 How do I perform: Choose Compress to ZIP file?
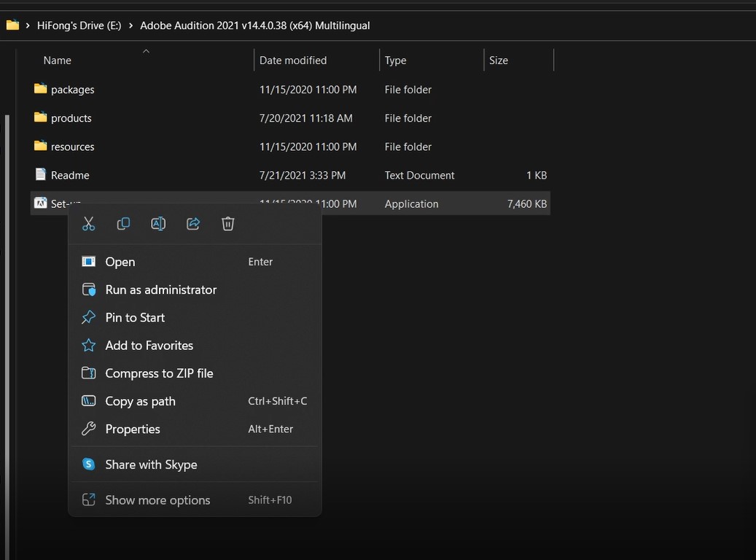(x=159, y=373)
